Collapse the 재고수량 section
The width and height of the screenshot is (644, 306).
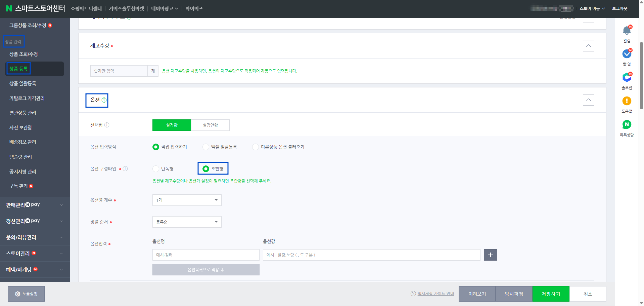(x=588, y=46)
